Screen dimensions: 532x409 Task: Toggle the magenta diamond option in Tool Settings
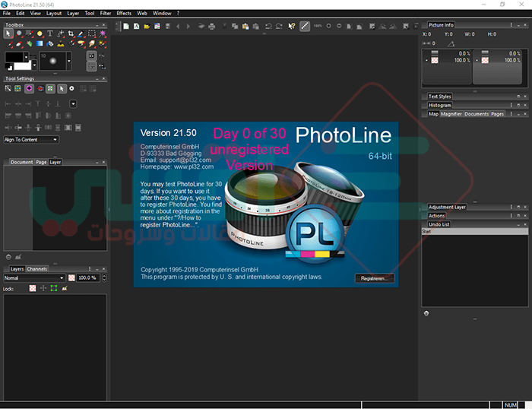pos(29,89)
